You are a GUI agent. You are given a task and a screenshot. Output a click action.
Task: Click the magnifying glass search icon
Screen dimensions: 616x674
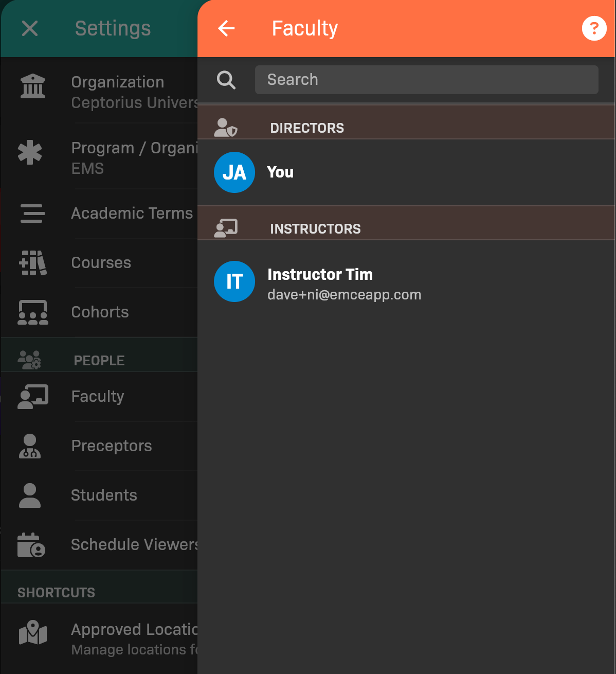point(226,80)
